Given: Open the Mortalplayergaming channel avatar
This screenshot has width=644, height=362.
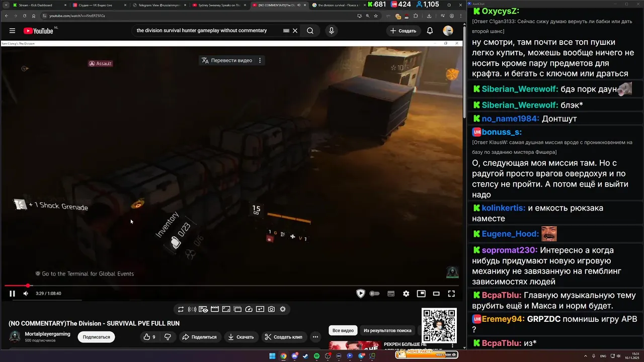Looking at the screenshot, I should pyautogui.click(x=15, y=337).
